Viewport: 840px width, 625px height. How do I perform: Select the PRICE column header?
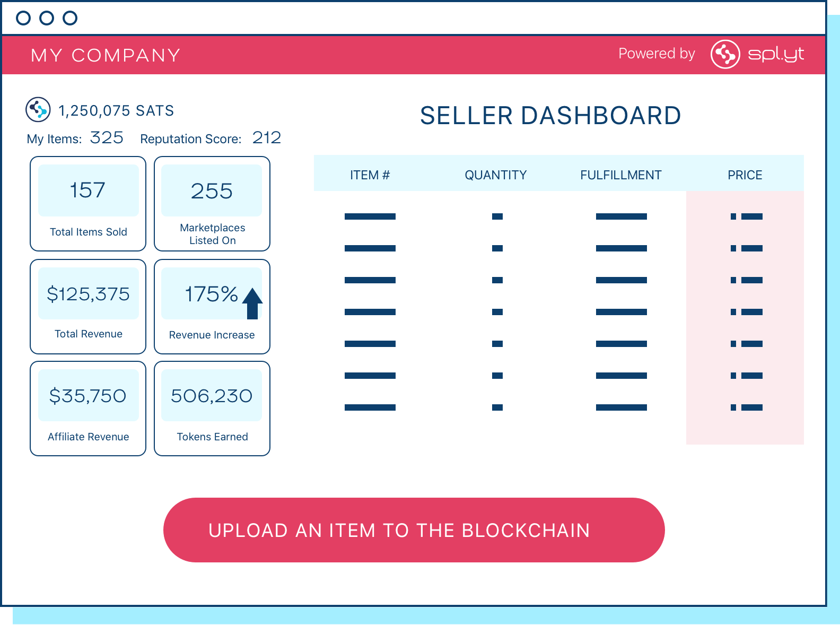pyautogui.click(x=745, y=175)
